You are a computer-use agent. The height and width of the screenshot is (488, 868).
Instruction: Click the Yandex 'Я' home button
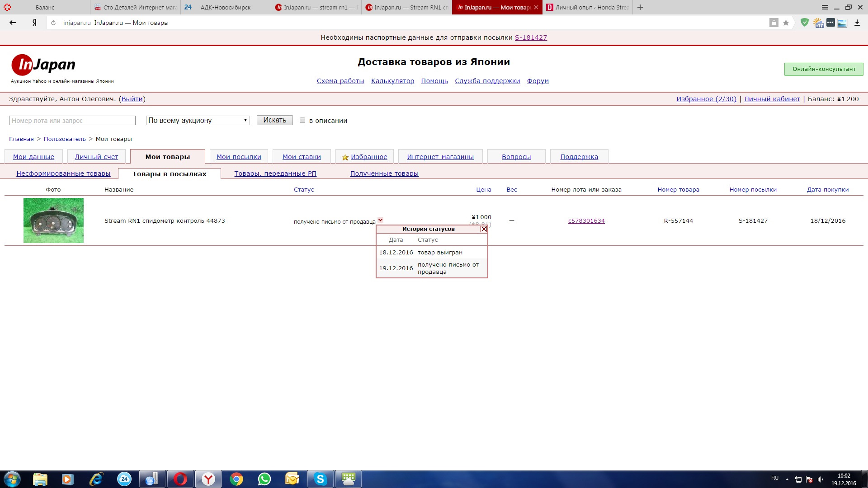pos(34,23)
